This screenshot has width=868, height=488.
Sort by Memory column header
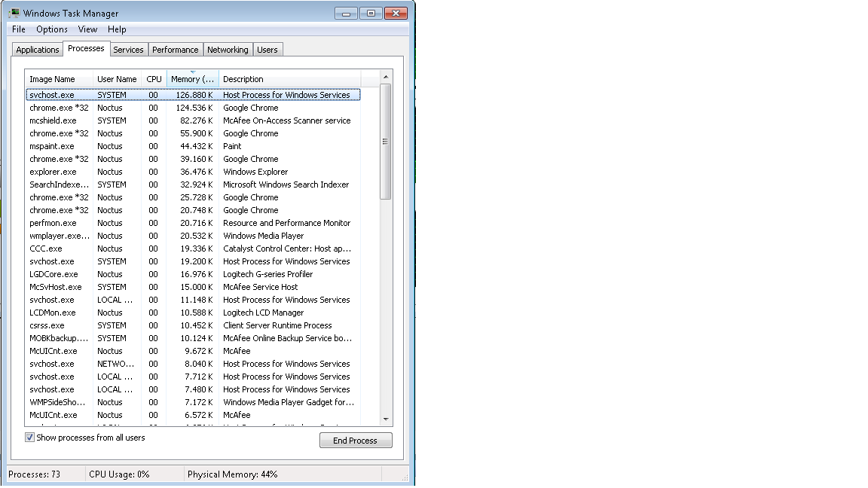click(193, 79)
